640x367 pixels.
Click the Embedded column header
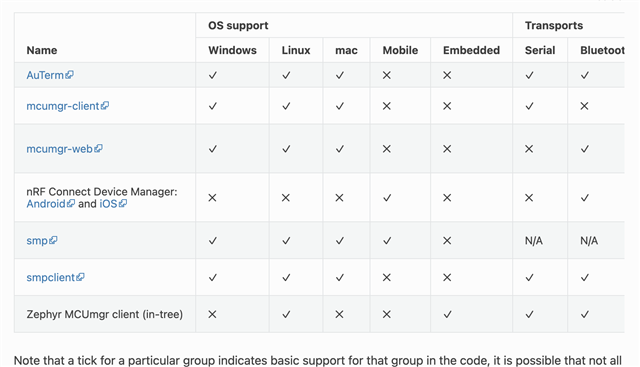pyautogui.click(x=471, y=50)
